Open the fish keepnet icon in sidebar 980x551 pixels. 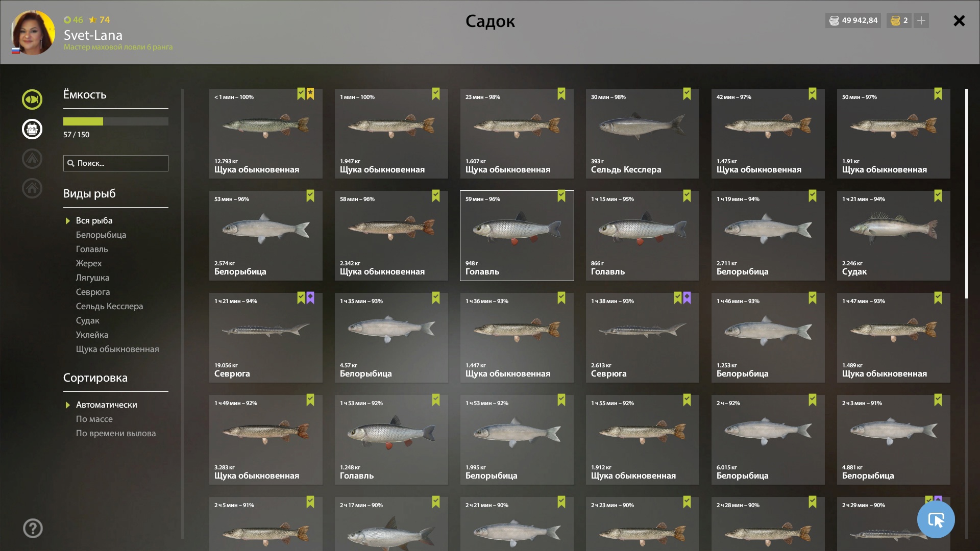pos(32,99)
